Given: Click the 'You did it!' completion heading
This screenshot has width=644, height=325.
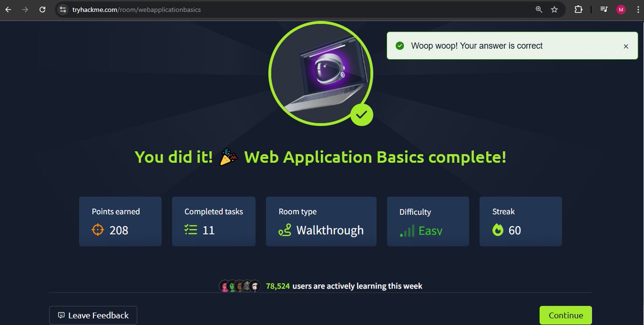Looking at the screenshot, I should point(320,157).
